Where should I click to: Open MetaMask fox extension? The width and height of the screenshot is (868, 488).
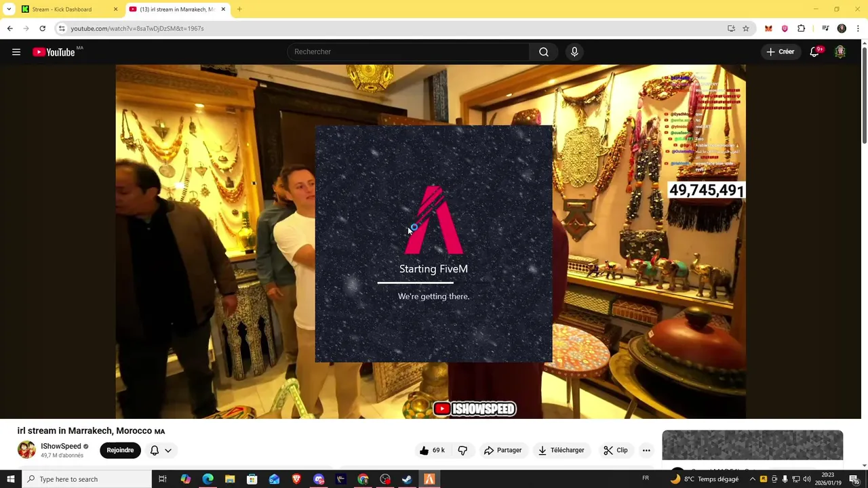[768, 28]
